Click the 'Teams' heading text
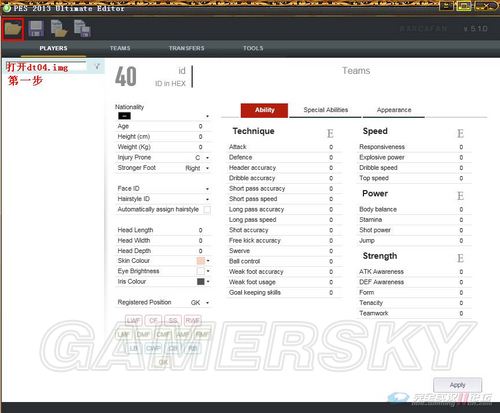 (x=356, y=71)
